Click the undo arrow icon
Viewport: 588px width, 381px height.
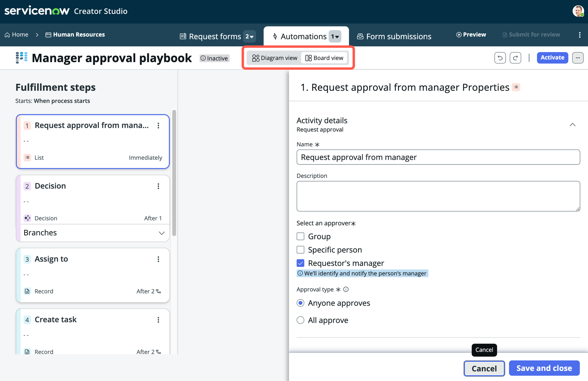click(x=500, y=58)
